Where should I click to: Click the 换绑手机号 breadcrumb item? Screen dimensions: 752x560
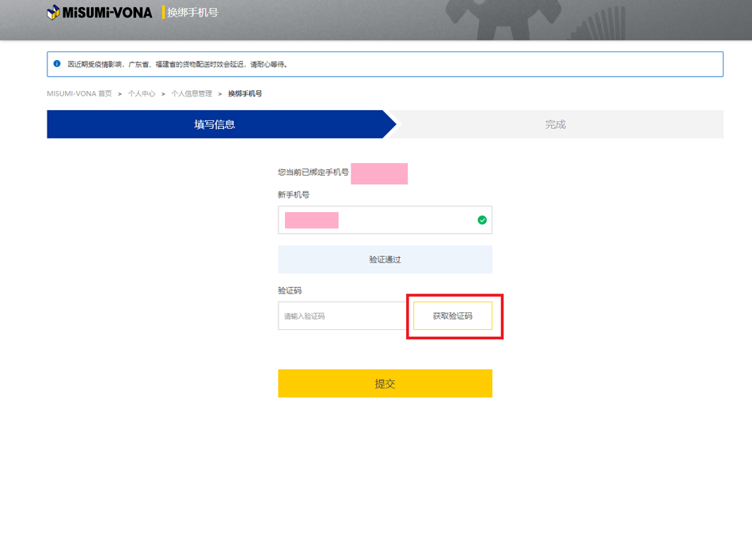click(245, 93)
